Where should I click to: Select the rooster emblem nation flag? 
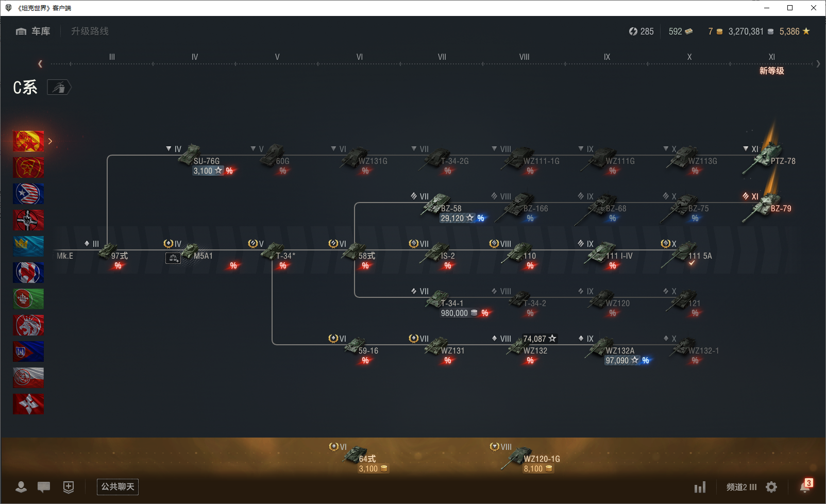(28, 273)
